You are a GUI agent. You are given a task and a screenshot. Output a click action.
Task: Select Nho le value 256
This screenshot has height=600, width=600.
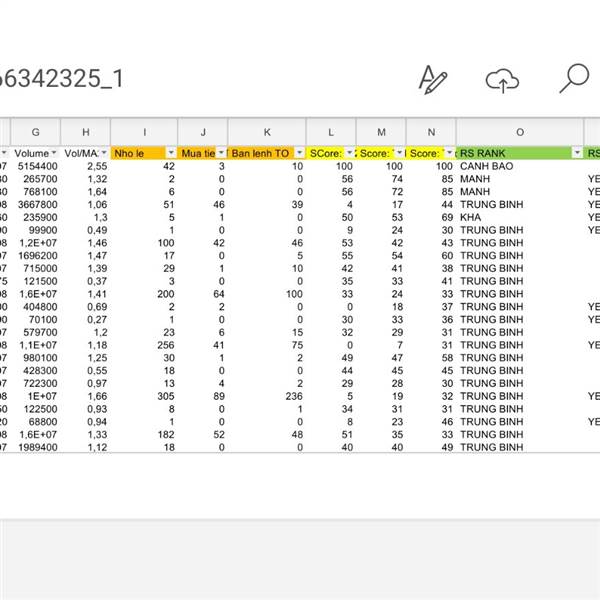tap(144, 345)
